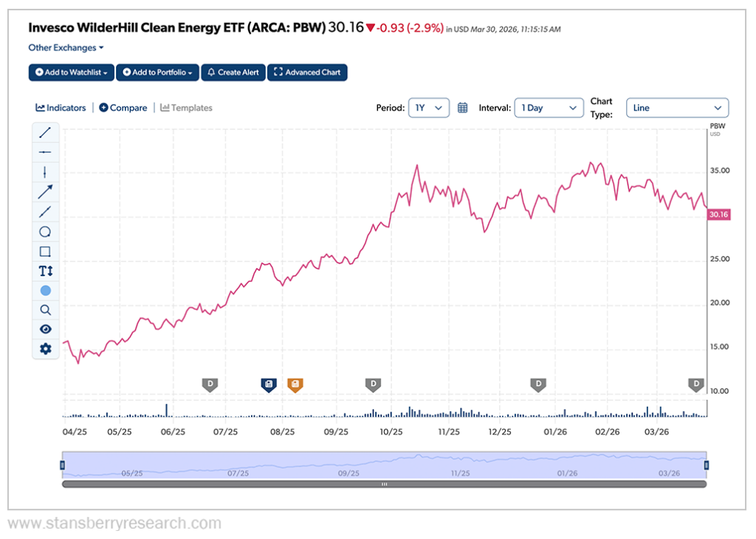Click the Create Alert button
Image resolution: width=756 pixels, height=539 pixels.
[233, 72]
